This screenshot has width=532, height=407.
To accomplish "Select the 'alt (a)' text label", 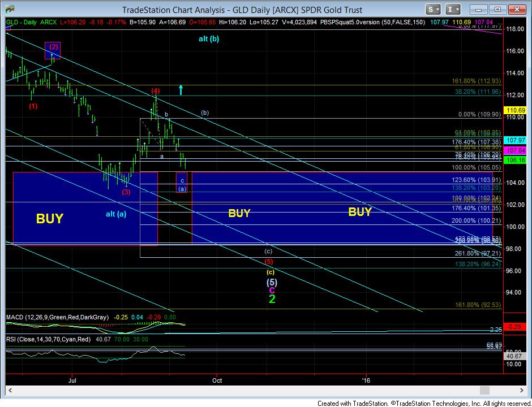I will click(x=116, y=214).
